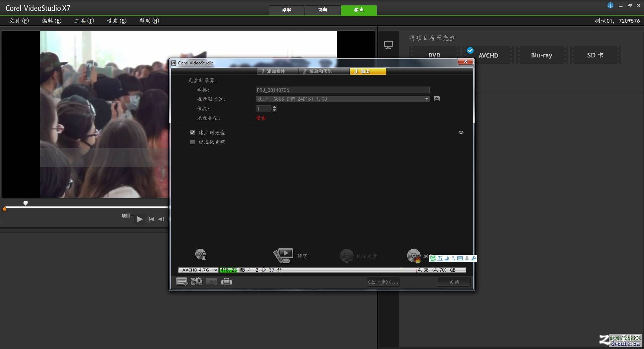
Task: Choose the Blu-ray disc format
Action: click(x=542, y=55)
